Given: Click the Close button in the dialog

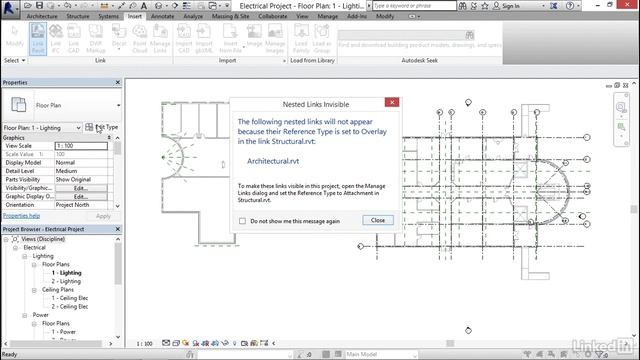Looking at the screenshot, I should tap(378, 220).
